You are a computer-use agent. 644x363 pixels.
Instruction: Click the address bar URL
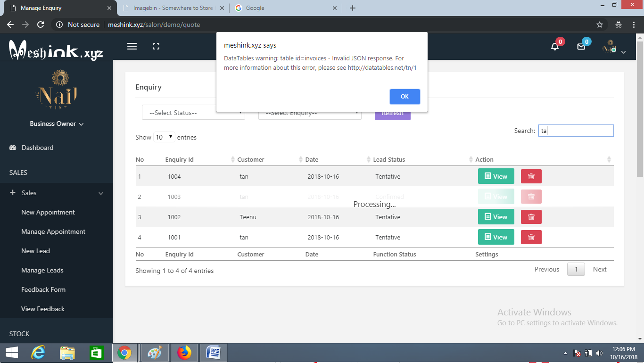pyautogui.click(x=154, y=25)
